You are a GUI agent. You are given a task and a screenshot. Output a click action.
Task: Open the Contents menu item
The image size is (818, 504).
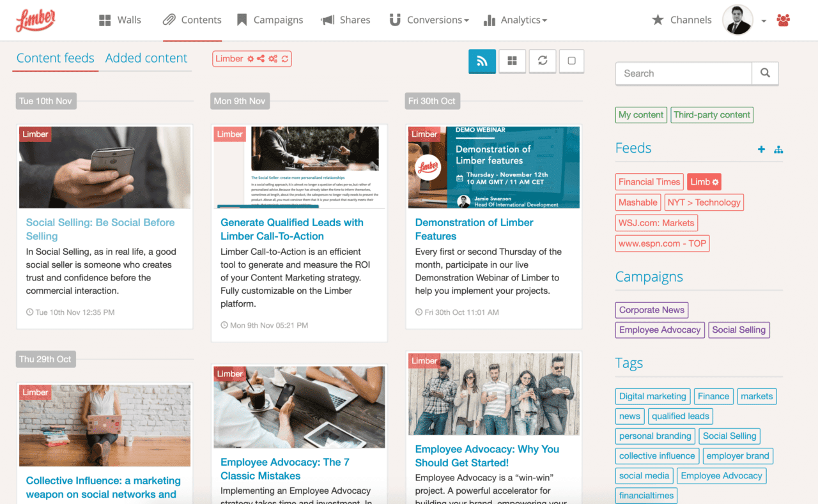click(x=192, y=20)
